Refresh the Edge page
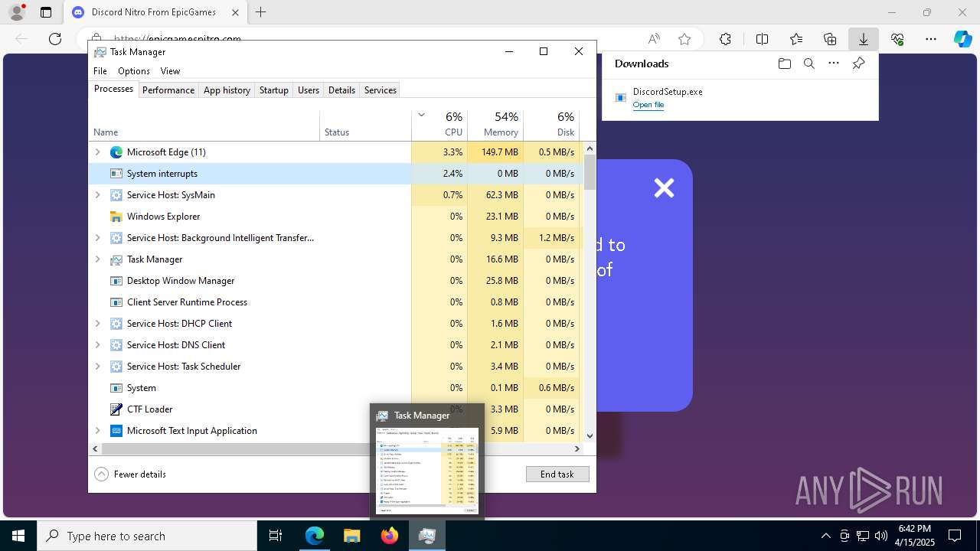The height and width of the screenshot is (551, 980). coord(55,39)
